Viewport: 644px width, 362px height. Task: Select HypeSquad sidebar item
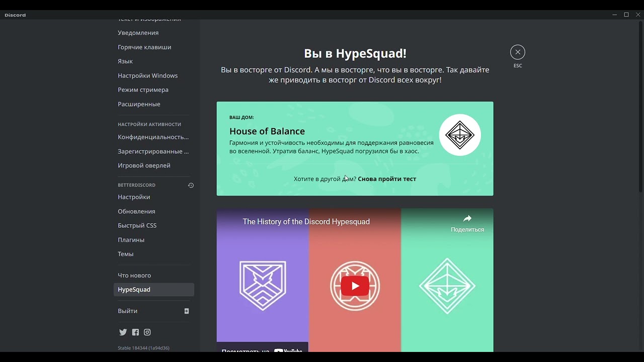point(153,290)
